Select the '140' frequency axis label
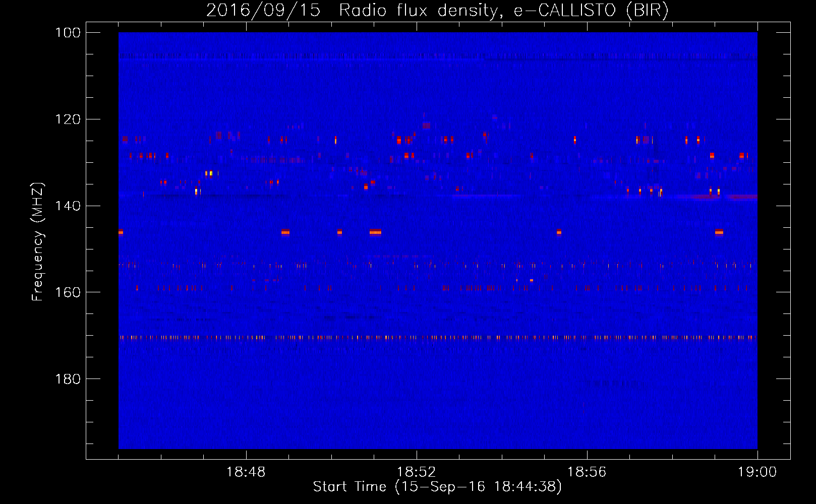This screenshot has height=504, width=816. tap(68, 206)
